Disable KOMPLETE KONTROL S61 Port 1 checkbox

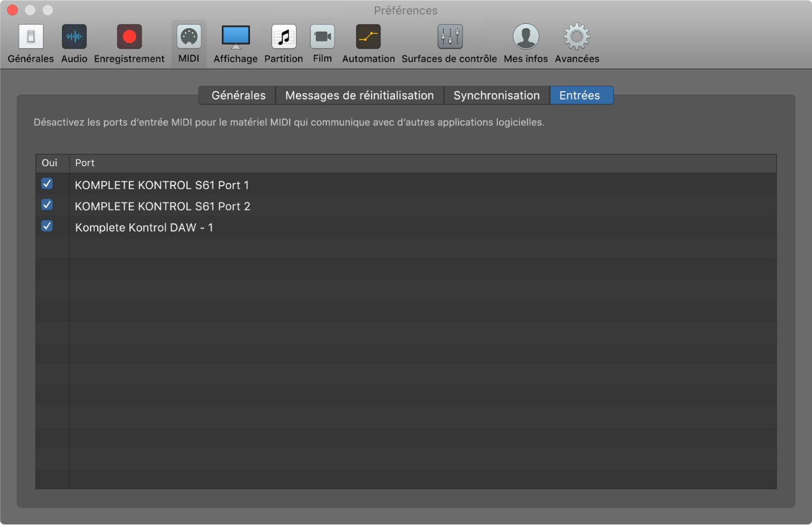pos(47,183)
